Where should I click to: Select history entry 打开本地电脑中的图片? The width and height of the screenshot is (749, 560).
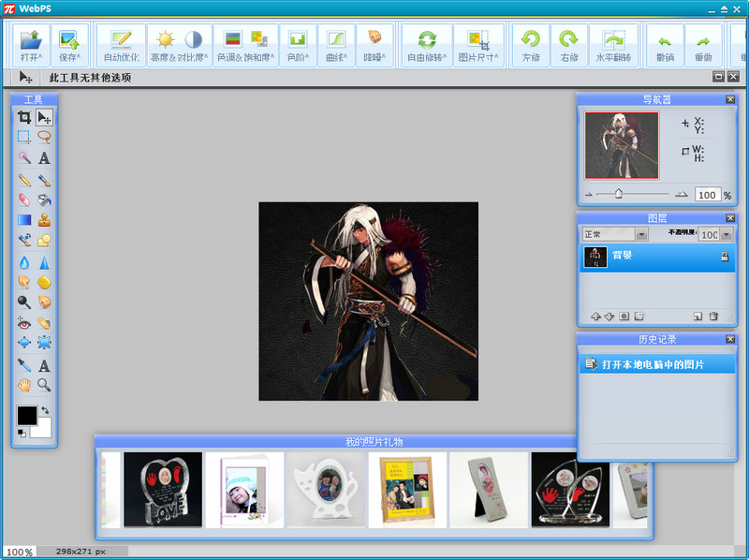tap(657, 364)
